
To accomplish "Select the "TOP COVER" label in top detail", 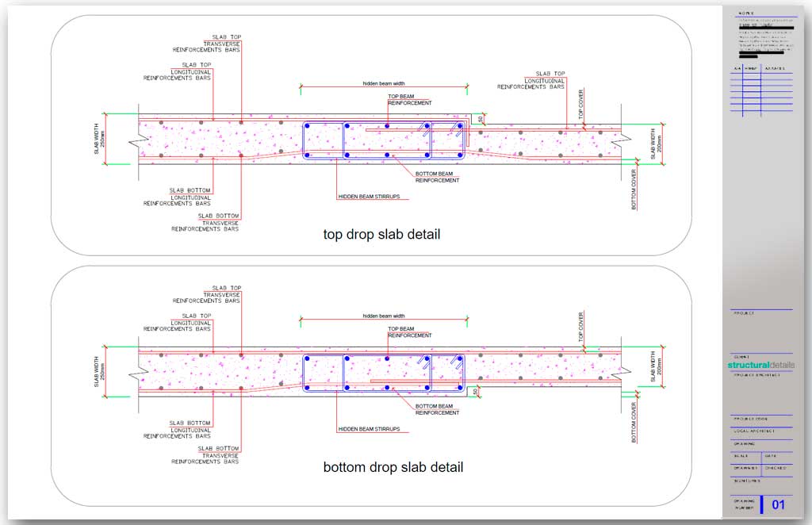I will 581,103.
